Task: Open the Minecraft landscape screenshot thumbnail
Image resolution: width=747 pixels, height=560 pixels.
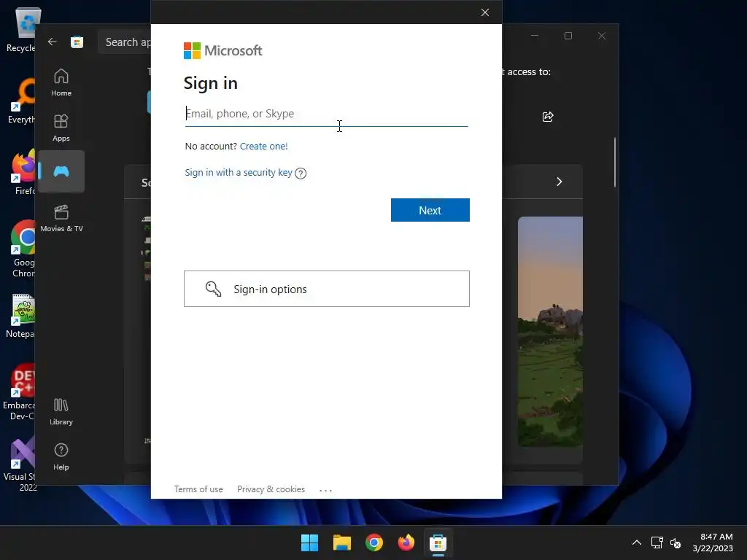Action: (x=550, y=332)
